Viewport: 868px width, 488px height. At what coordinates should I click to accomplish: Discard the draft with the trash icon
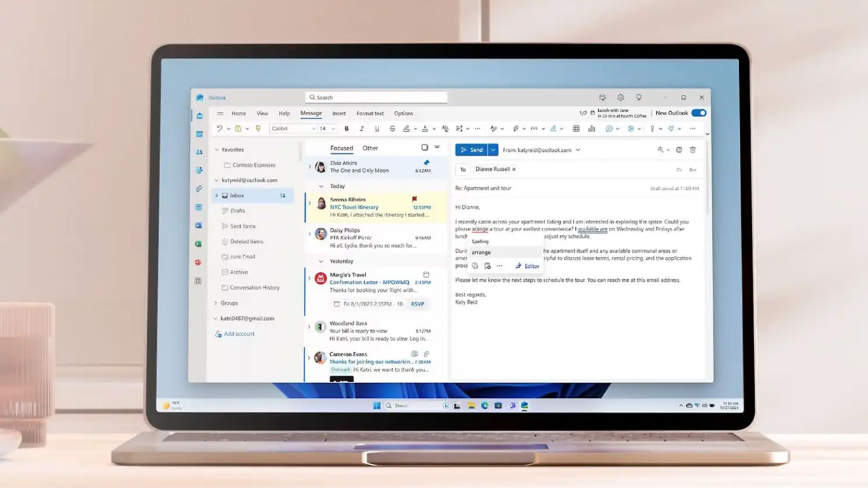(692, 150)
